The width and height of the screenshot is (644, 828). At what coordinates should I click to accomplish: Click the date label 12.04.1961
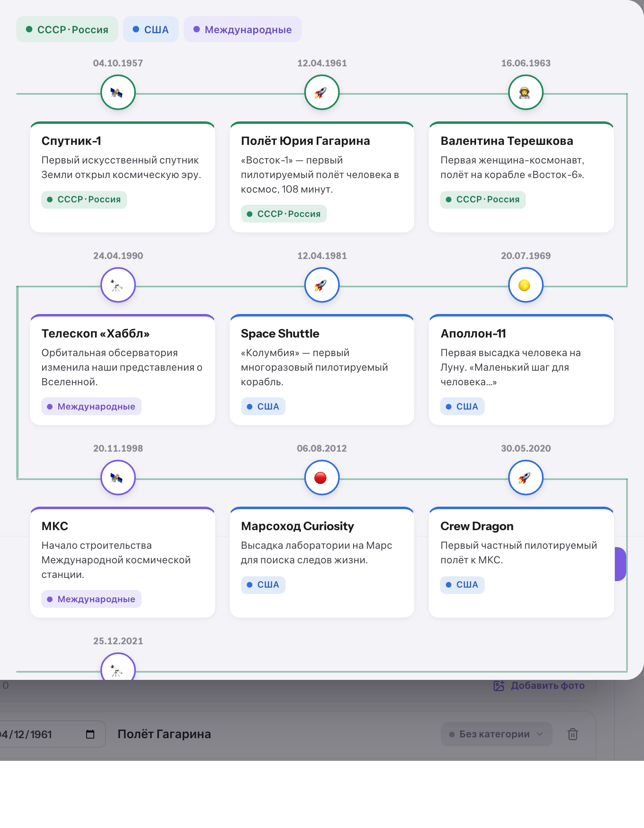tap(322, 63)
